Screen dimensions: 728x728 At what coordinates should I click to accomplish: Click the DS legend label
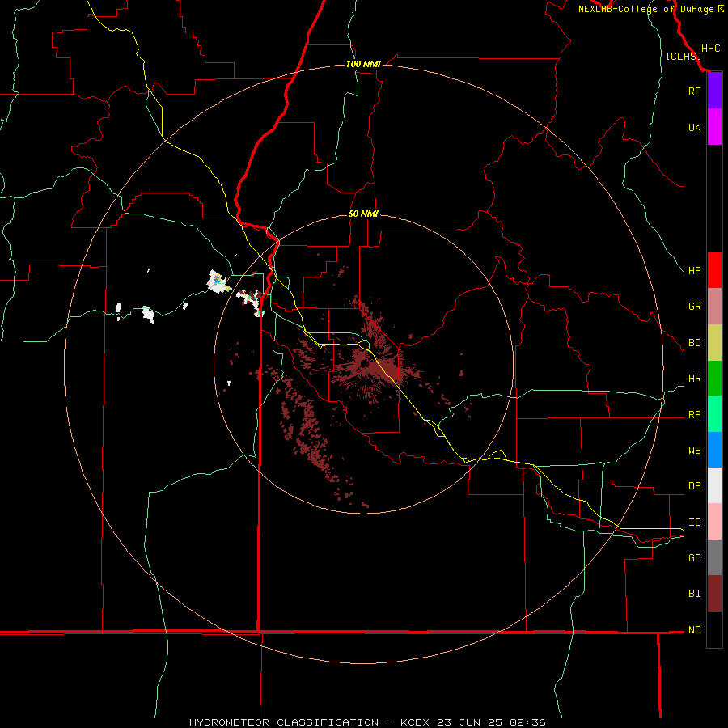[694, 486]
